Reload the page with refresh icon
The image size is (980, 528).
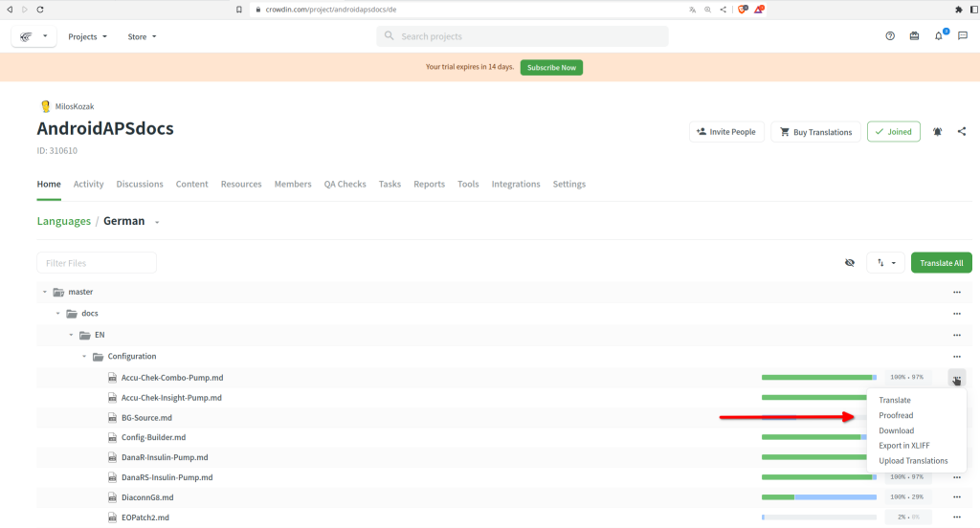click(40, 10)
